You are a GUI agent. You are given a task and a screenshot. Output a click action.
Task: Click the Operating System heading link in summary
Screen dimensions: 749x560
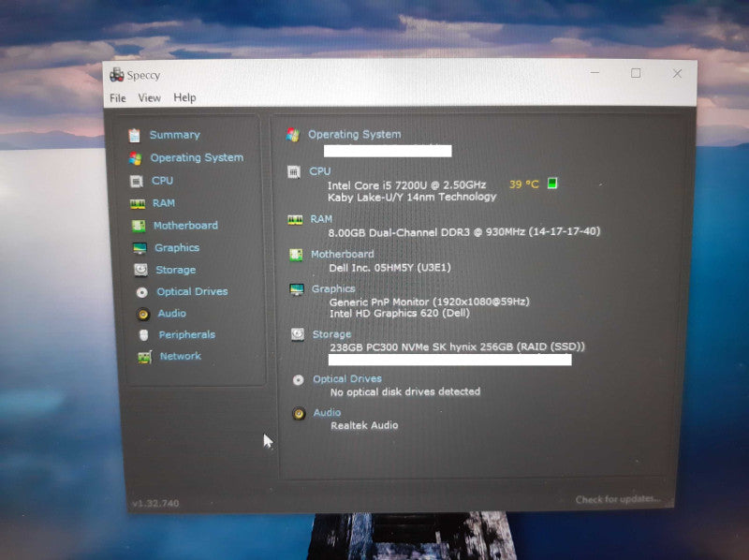[x=355, y=134]
